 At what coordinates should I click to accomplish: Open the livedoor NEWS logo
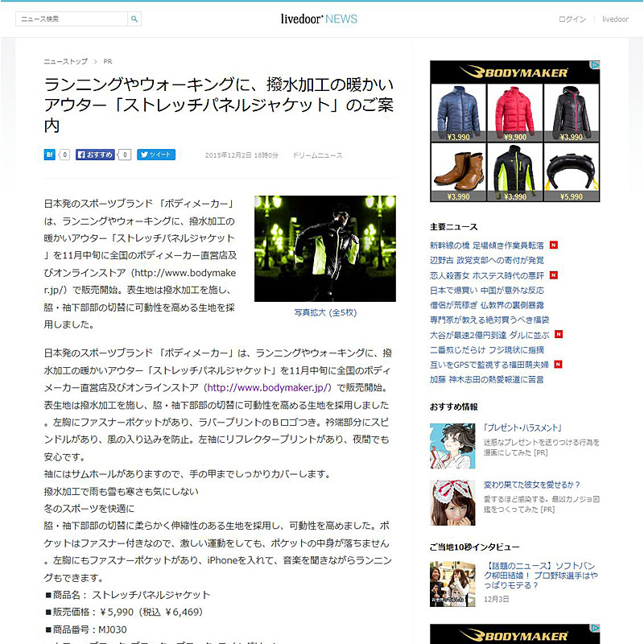tap(319, 19)
